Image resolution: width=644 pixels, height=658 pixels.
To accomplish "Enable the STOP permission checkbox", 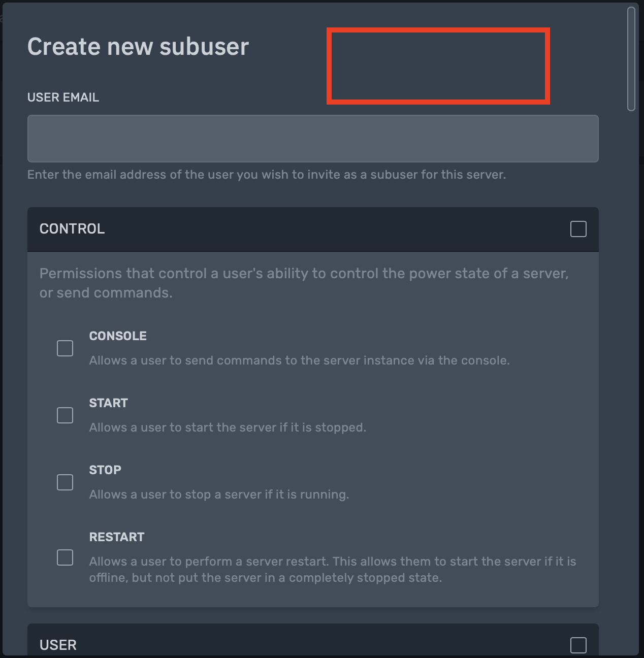I will point(65,482).
